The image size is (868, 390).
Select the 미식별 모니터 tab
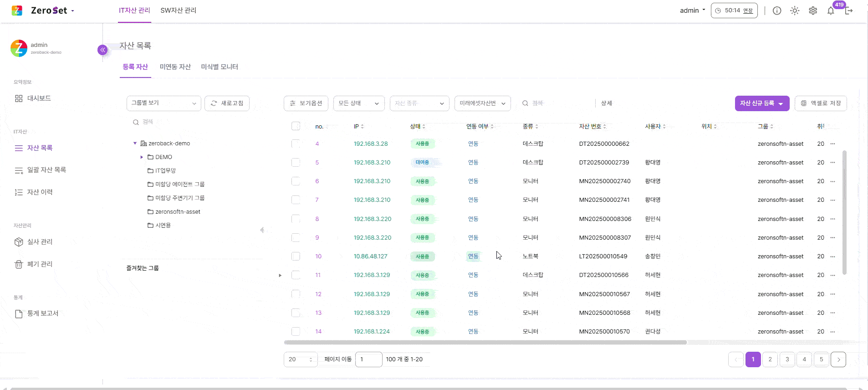220,67
